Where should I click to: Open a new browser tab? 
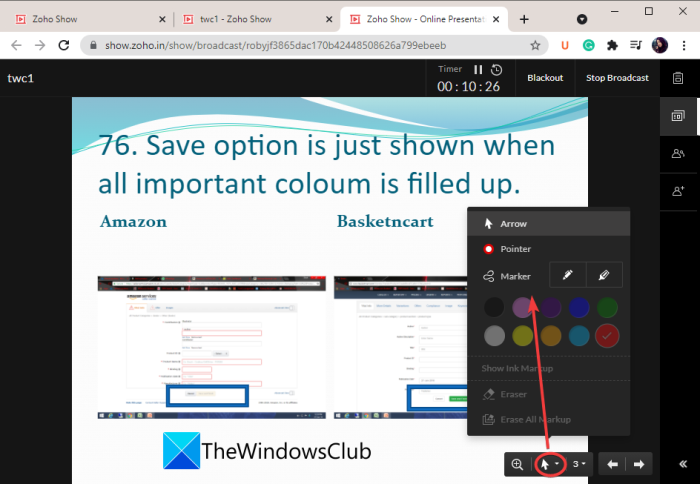tap(524, 19)
